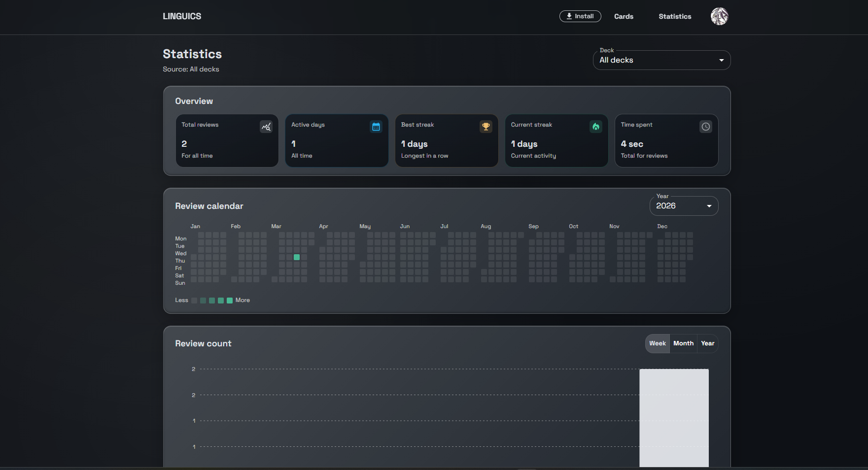Switch review count to Year view
Screen dimensions: 868x470
click(708, 343)
